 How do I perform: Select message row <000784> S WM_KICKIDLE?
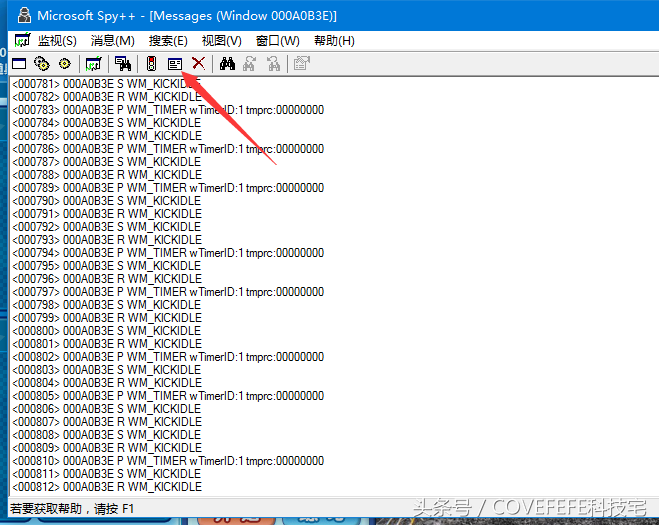coord(106,123)
